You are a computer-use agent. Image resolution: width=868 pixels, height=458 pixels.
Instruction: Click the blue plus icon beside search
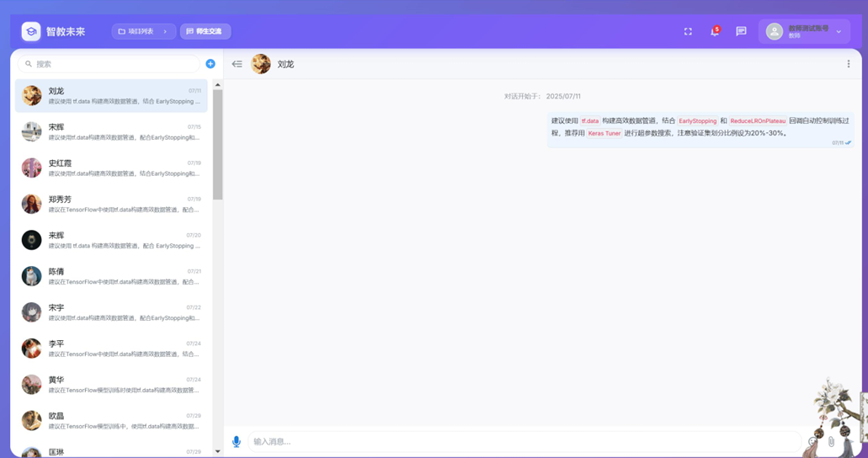tap(210, 64)
